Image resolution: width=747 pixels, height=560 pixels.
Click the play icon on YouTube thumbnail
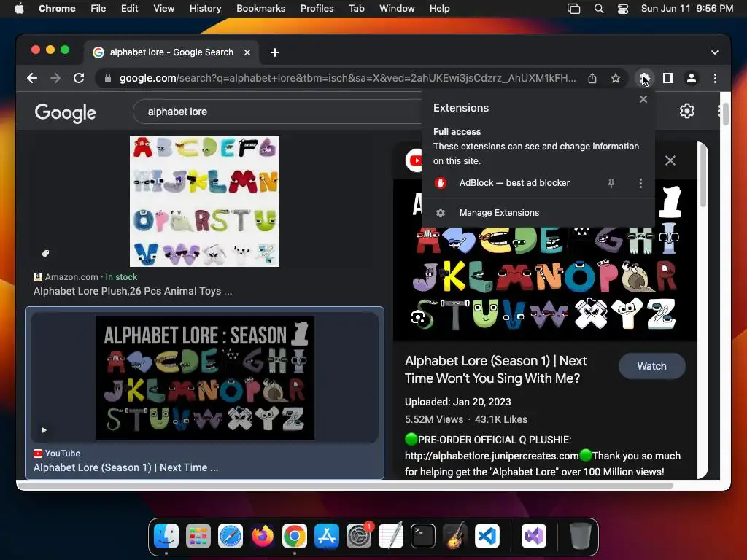[x=44, y=430]
